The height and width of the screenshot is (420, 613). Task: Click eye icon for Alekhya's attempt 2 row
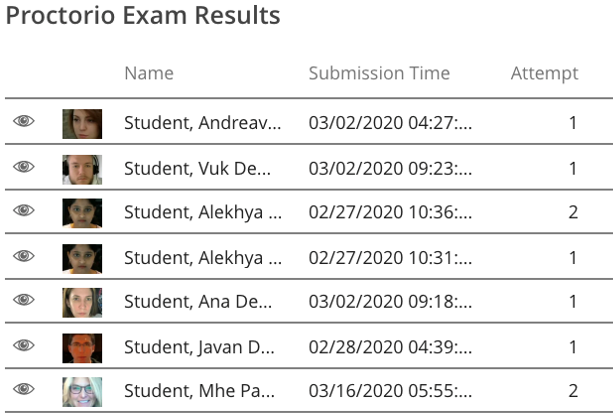coord(24,211)
